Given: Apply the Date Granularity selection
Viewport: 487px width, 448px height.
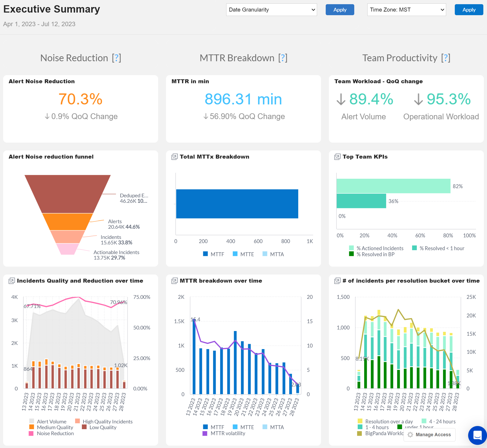Looking at the screenshot, I should (x=340, y=10).
